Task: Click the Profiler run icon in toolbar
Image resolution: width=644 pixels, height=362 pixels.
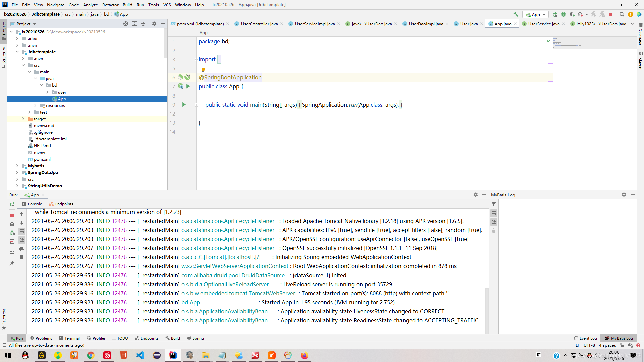Action: [581, 14]
